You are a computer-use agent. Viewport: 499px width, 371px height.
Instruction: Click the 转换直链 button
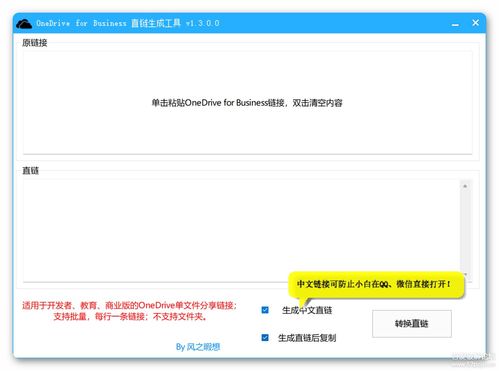412,323
